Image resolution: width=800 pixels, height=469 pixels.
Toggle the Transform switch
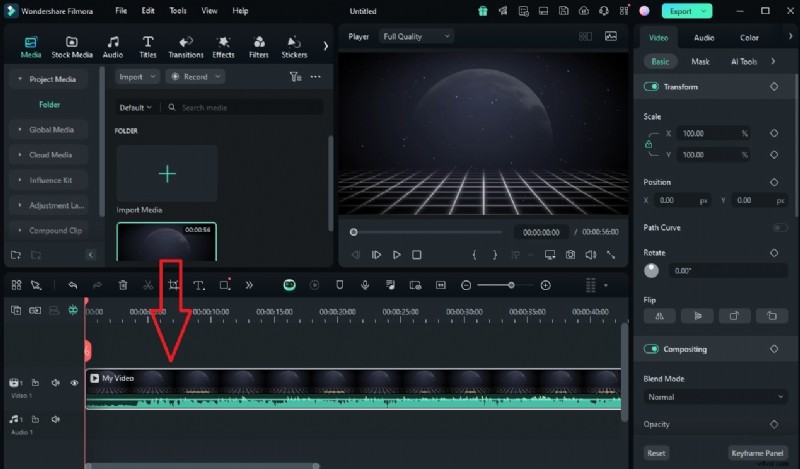651,87
